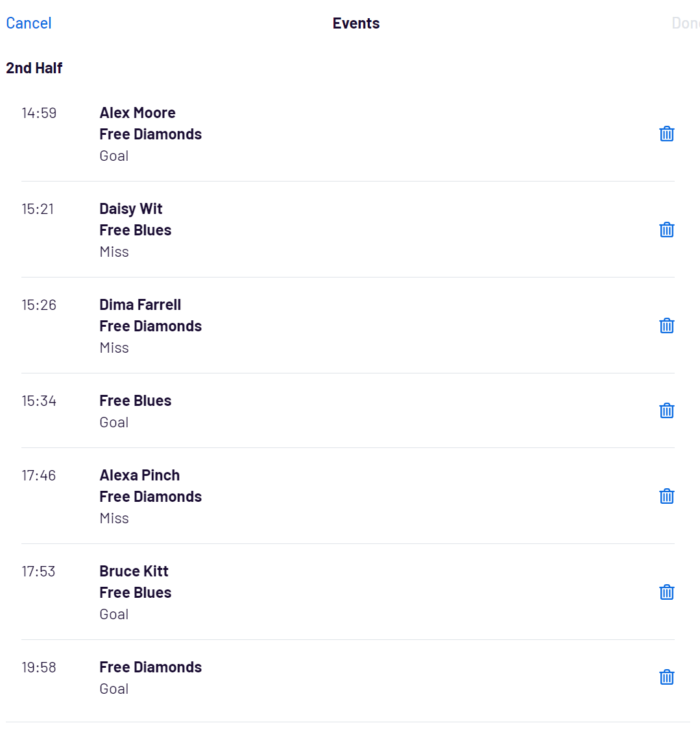The height and width of the screenshot is (745, 700).
Task: Select the Alex Moore event row
Action: [x=138, y=113]
